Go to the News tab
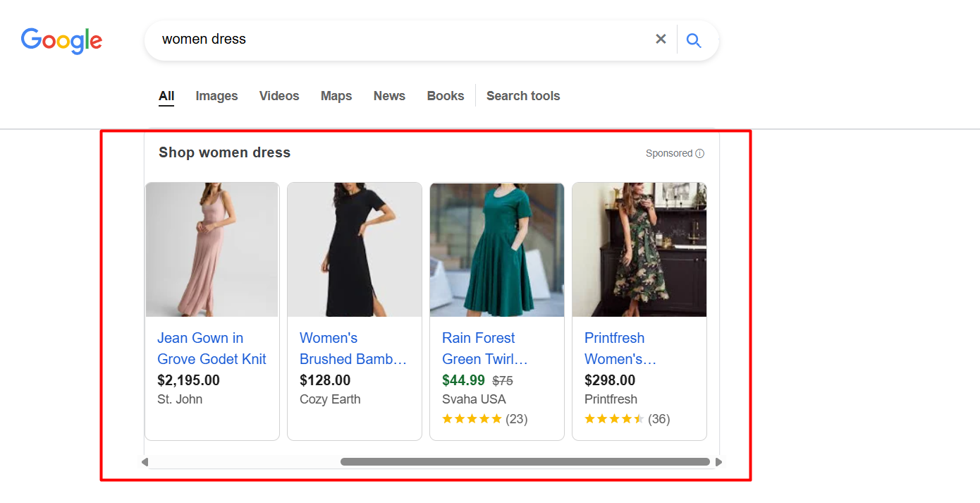Viewport: 980px width, 503px height. [389, 96]
